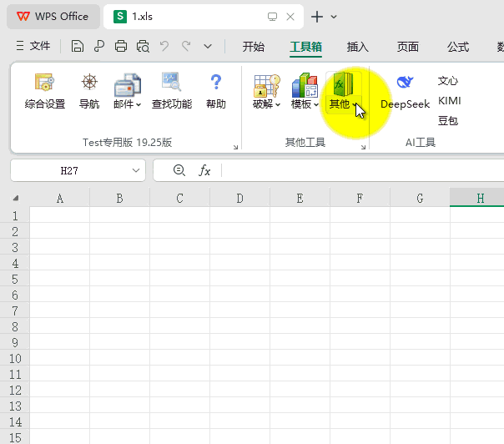This screenshot has width=504, height=444.
Task: Click the print icon in quick toolbar
Action: (121, 47)
